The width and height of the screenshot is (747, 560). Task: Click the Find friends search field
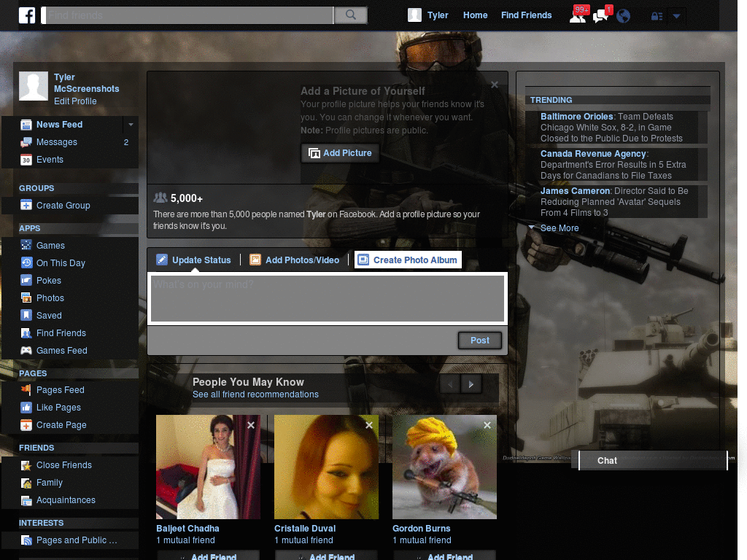188,15
